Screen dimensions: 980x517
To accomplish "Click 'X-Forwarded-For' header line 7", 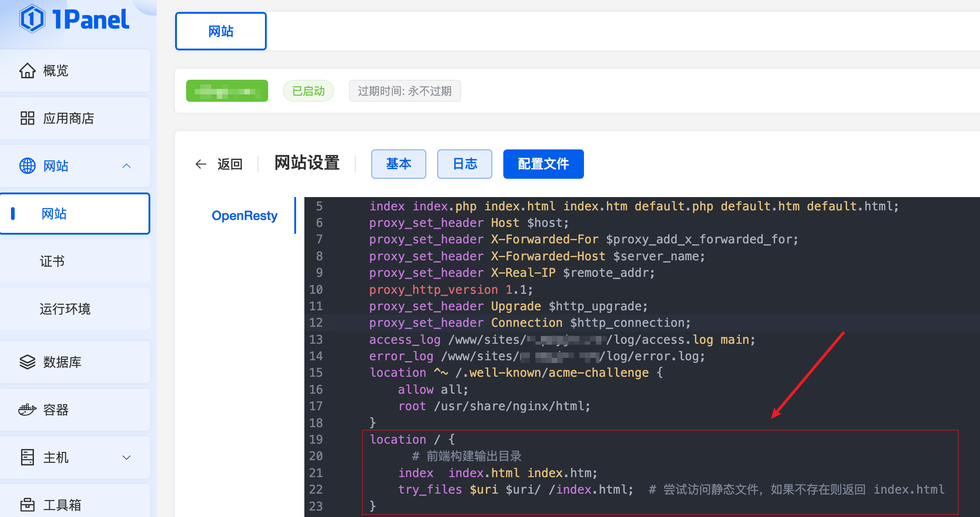I will click(x=584, y=239).
